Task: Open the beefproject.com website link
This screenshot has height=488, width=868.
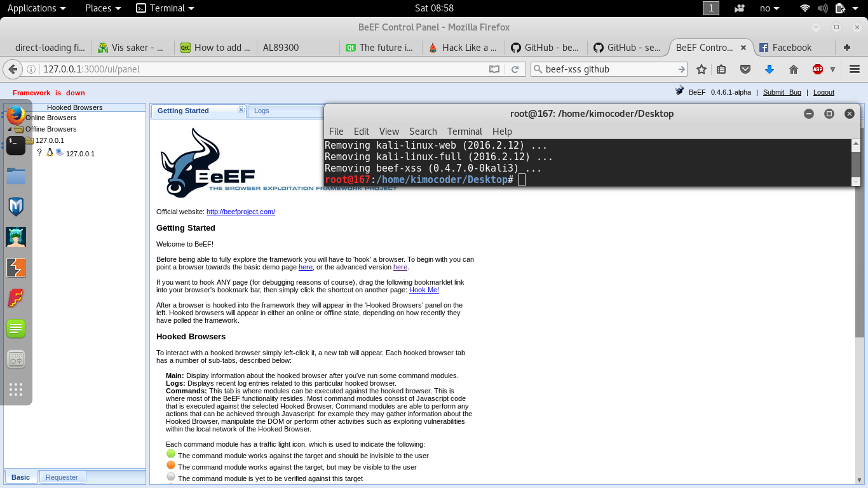Action: pyautogui.click(x=240, y=212)
